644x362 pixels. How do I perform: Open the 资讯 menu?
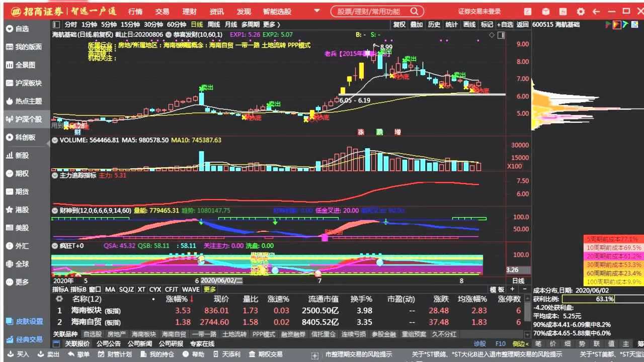click(216, 11)
